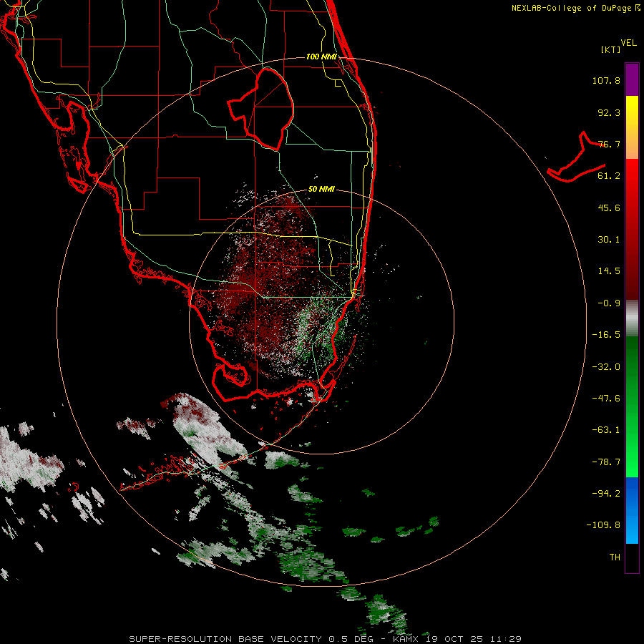Click the -0.9 value on velocity scale
Image resolution: width=644 pixels, height=644 pixels.
coord(609,303)
